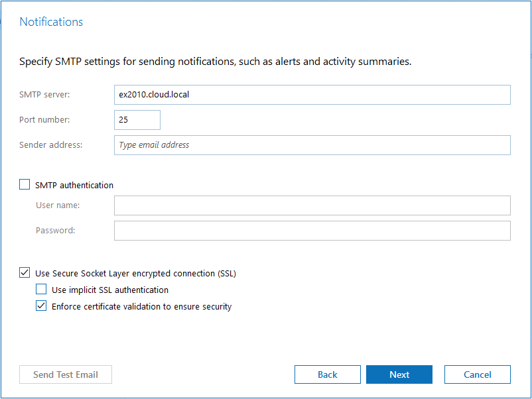Click the 'User name:' label
The image size is (532, 399).
pos(58,205)
